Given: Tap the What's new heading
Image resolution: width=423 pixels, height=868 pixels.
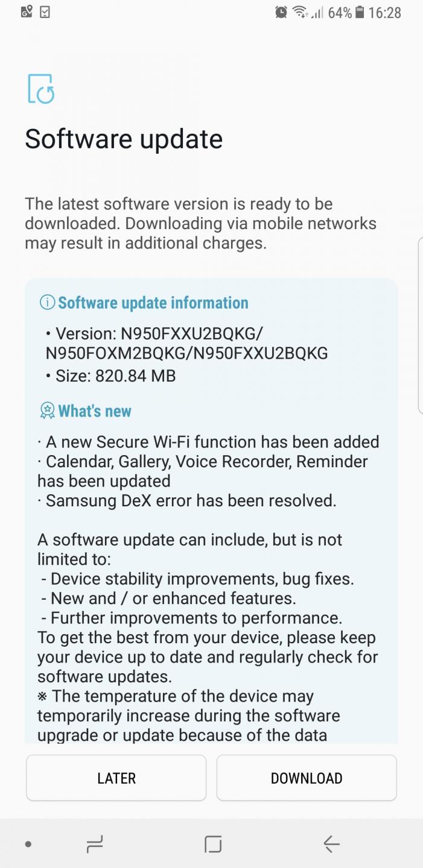Looking at the screenshot, I should point(95,411).
